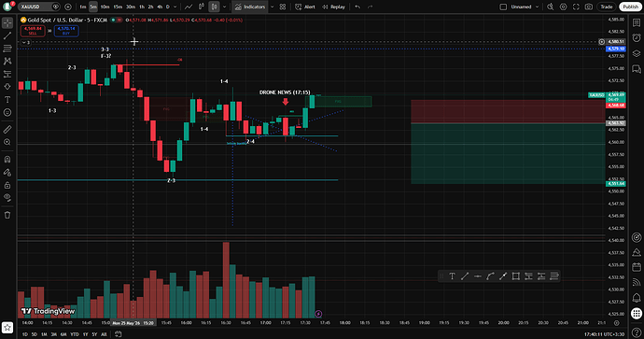Click the blue BUY price button
Viewport: 644px width, 339px height.
click(66, 31)
